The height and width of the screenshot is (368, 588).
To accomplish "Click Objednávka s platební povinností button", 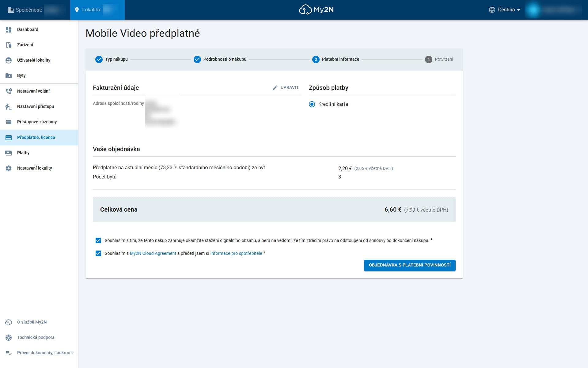I will (x=410, y=265).
